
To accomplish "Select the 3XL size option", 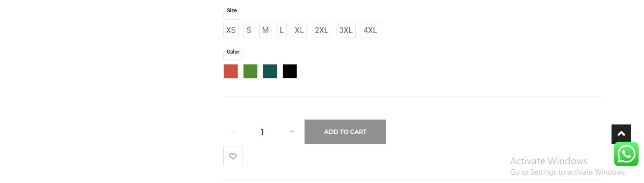I will pyautogui.click(x=346, y=30).
